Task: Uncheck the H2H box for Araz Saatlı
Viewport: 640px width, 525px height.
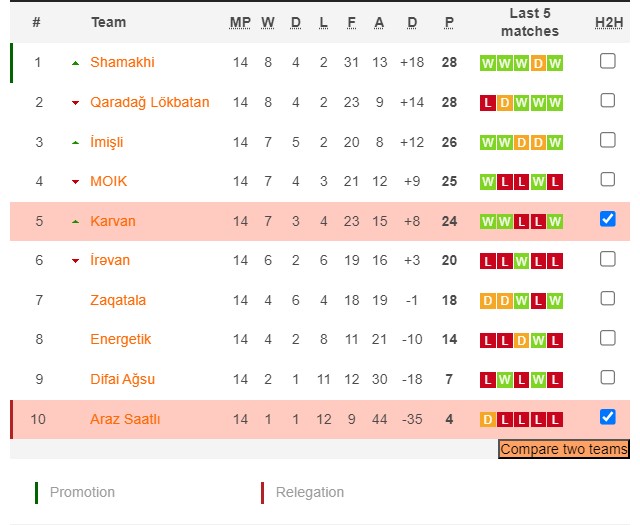Action: (x=607, y=417)
